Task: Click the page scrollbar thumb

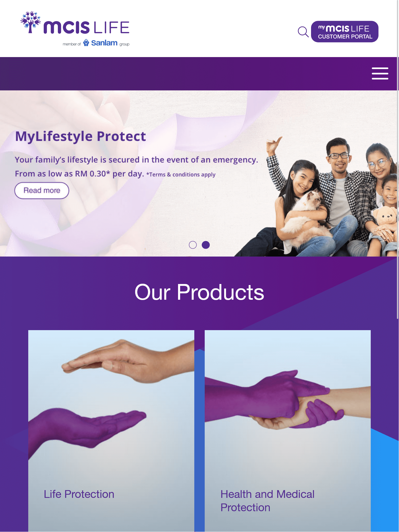Action: click(x=398, y=159)
